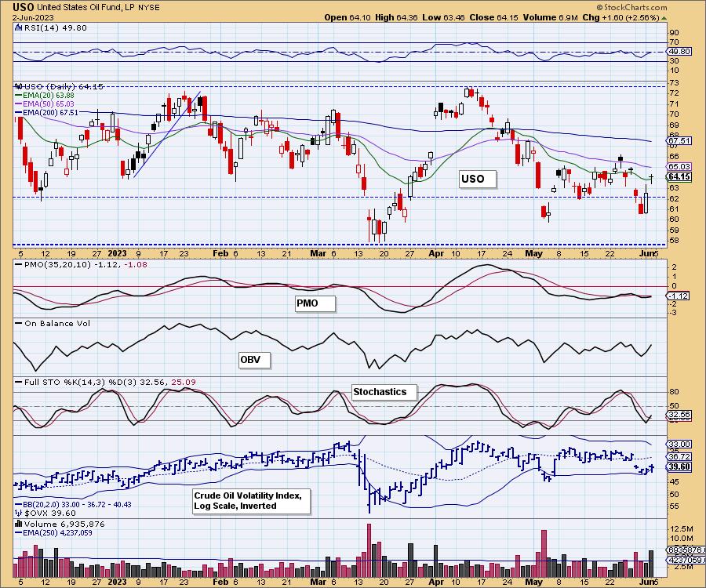Click the 32.56 stochastics value tag
The height and width of the screenshot is (588, 706).
[679, 415]
